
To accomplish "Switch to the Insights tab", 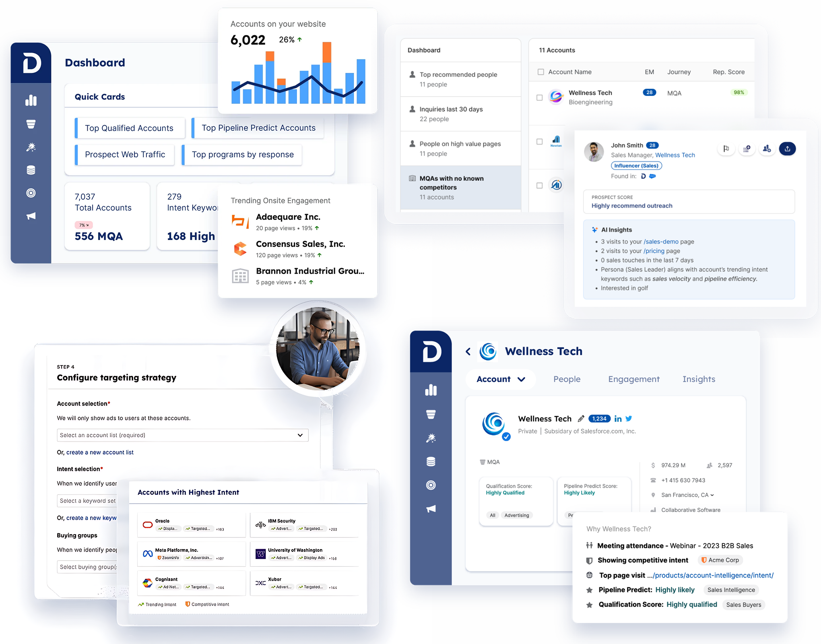I will click(699, 379).
